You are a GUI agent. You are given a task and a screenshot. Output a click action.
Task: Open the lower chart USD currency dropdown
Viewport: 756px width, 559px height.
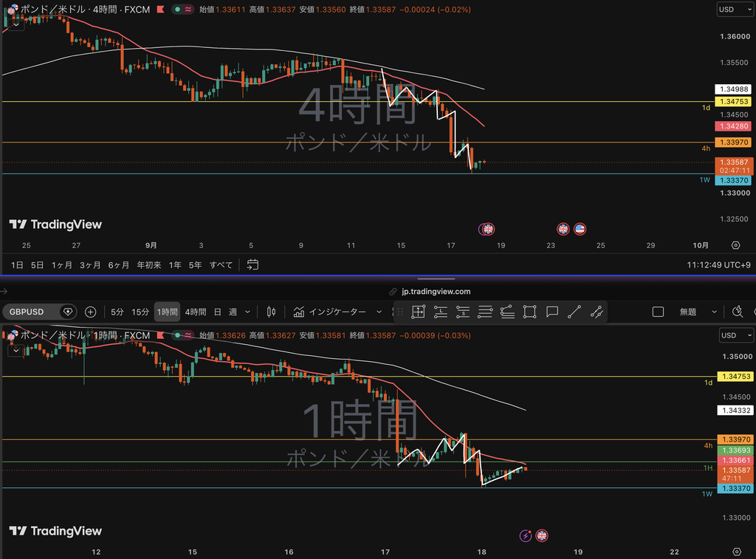point(736,335)
